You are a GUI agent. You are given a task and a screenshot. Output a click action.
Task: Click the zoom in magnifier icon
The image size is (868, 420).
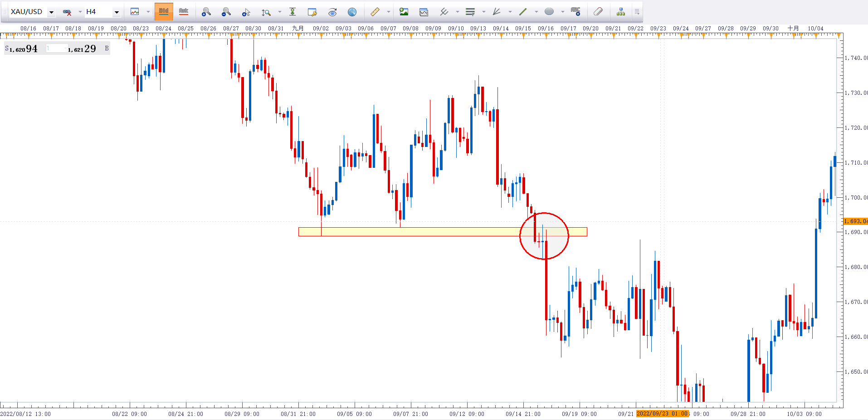206,12
